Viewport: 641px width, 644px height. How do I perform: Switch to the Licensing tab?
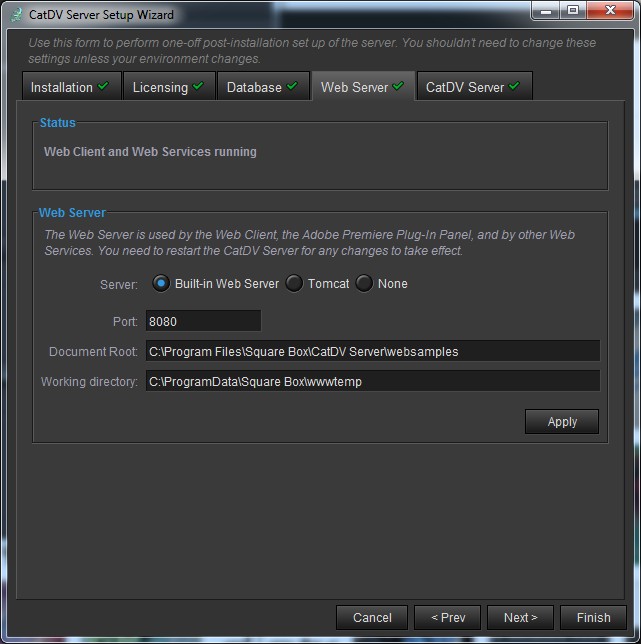tap(169, 86)
